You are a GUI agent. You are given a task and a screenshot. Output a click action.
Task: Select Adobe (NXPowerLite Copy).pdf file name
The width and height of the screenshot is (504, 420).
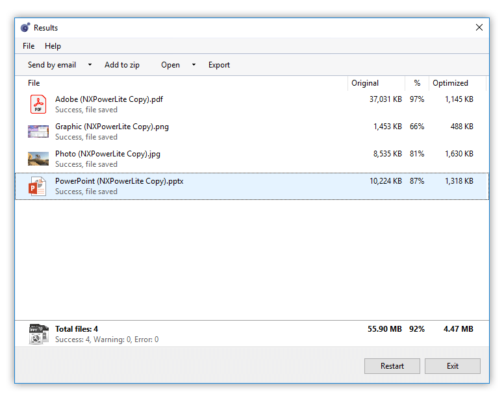[x=109, y=99]
